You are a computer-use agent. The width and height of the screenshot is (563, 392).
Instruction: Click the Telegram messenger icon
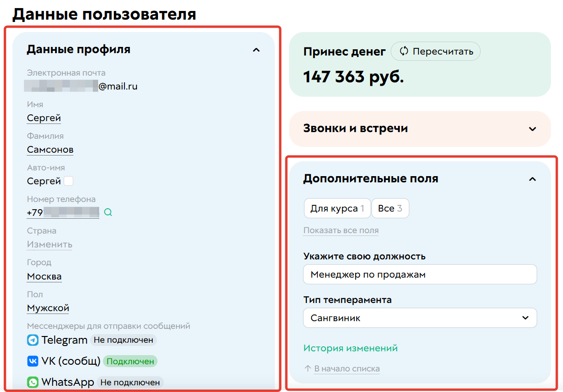32,340
